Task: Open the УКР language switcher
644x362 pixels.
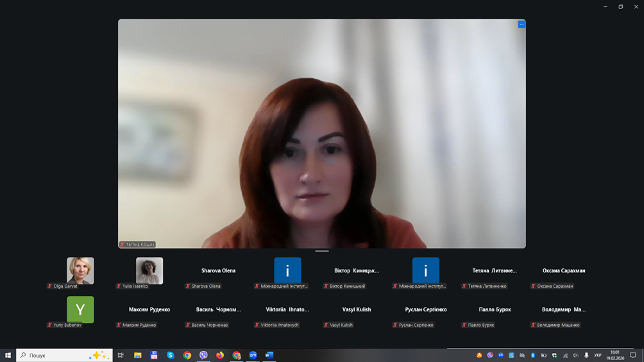Action: tap(598, 355)
